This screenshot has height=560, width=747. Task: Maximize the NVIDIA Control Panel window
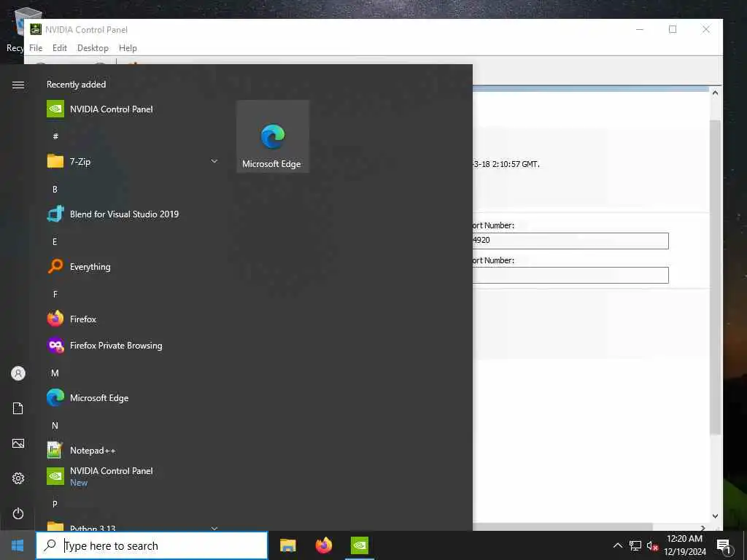coord(672,29)
